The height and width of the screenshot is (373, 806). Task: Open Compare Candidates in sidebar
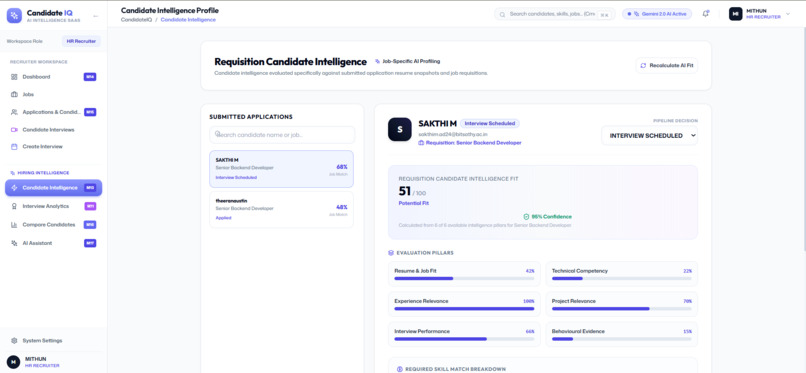point(53,225)
